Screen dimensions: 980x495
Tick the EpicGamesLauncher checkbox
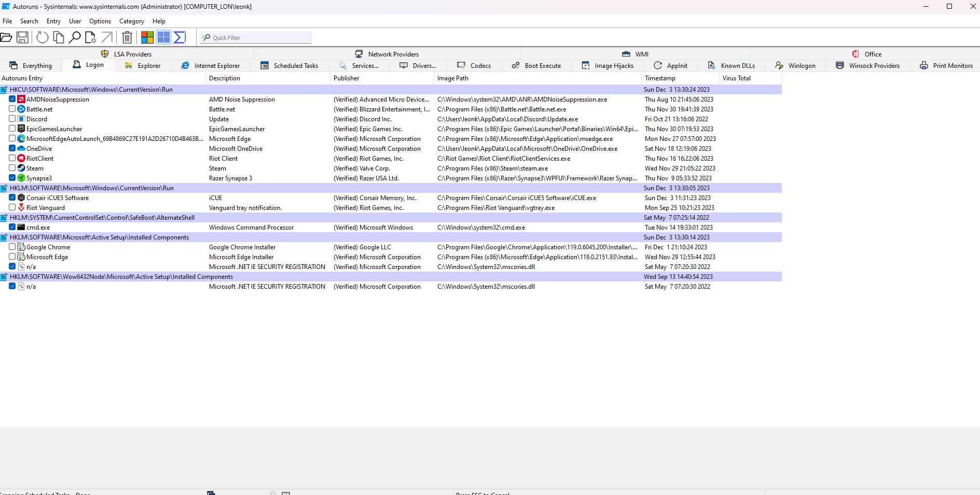pos(12,129)
